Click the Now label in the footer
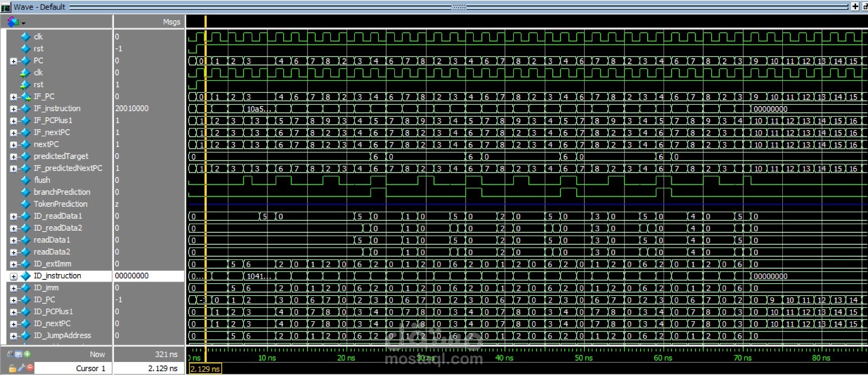868x375 pixels. coord(97,354)
